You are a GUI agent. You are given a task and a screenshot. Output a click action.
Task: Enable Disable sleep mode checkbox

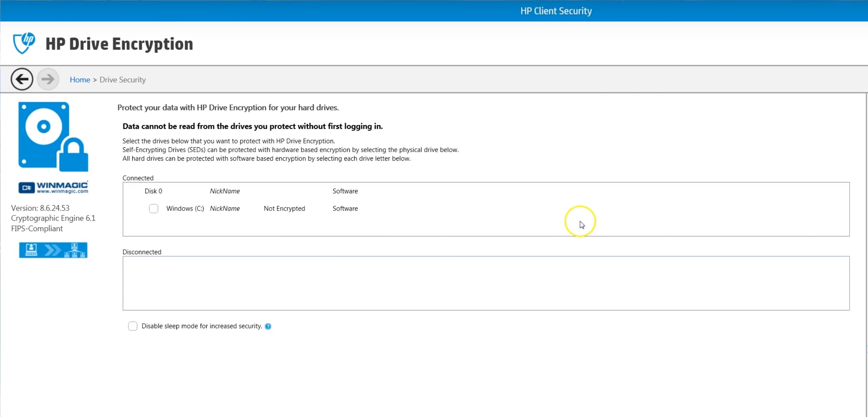133,326
